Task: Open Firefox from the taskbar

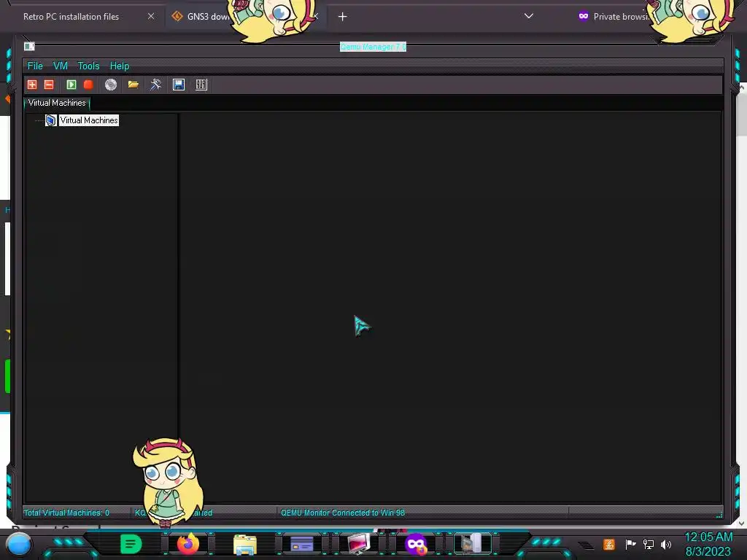Action: 187,544
